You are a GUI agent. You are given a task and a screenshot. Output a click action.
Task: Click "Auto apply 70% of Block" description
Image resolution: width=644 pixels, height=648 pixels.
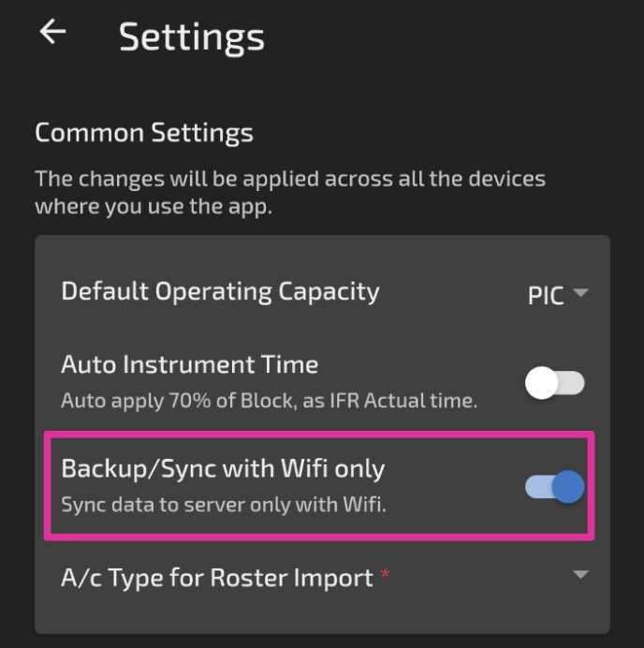tap(270, 401)
